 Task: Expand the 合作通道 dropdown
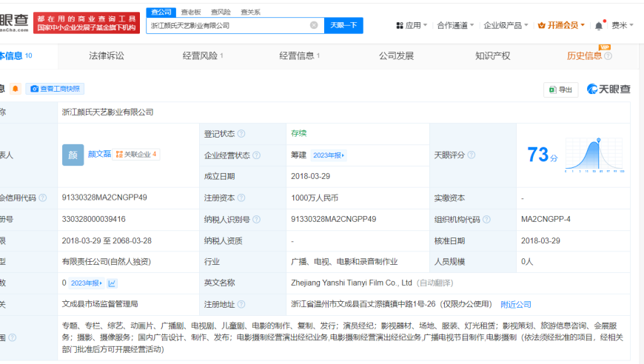point(455,25)
